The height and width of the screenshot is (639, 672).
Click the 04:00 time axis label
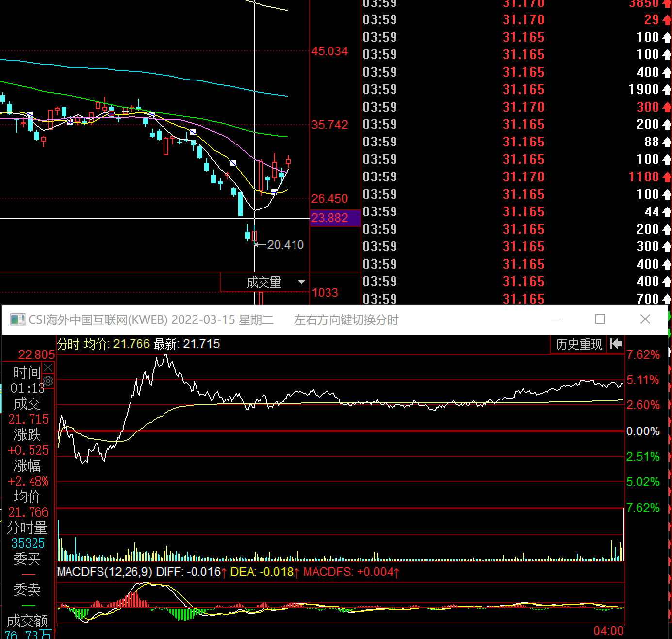pyautogui.click(x=608, y=631)
